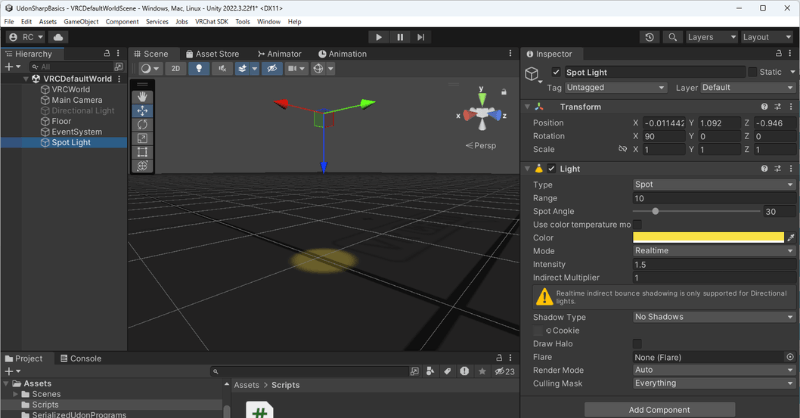Open Unity Cloud services icon
Viewport: 800px width, 418px height.
point(58,37)
